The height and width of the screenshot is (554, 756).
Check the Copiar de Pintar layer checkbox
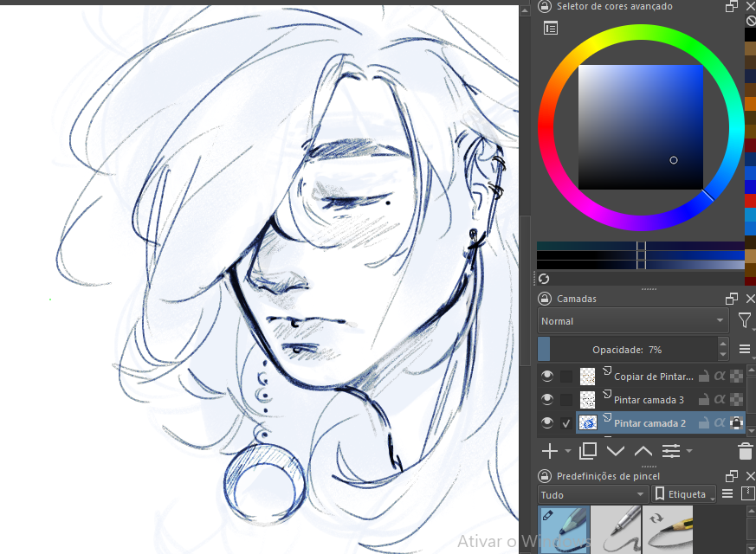click(566, 377)
